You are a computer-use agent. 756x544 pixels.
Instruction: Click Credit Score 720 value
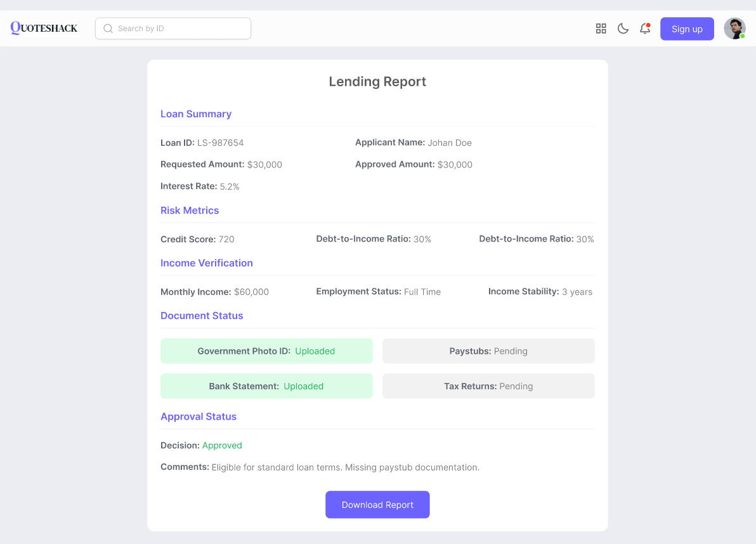[226, 239]
